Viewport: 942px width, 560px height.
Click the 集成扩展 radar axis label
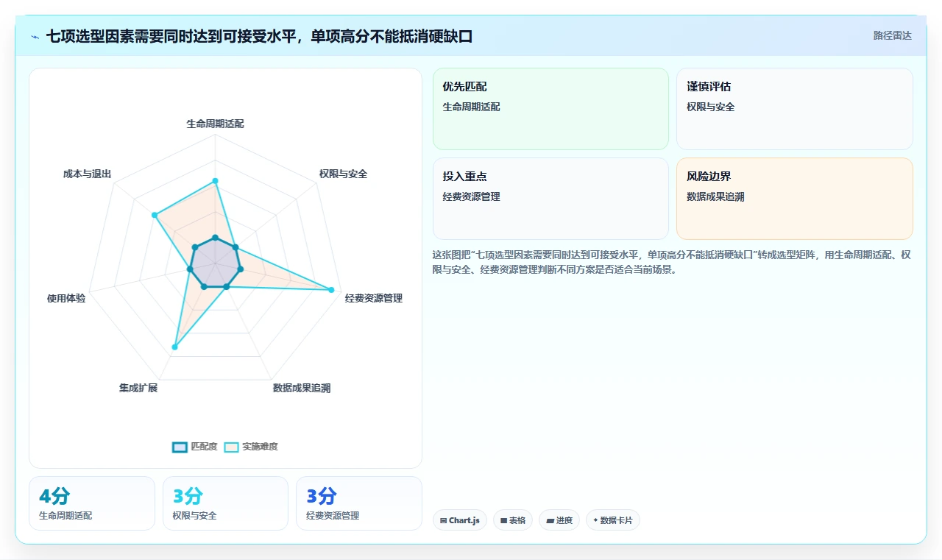pos(138,388)
